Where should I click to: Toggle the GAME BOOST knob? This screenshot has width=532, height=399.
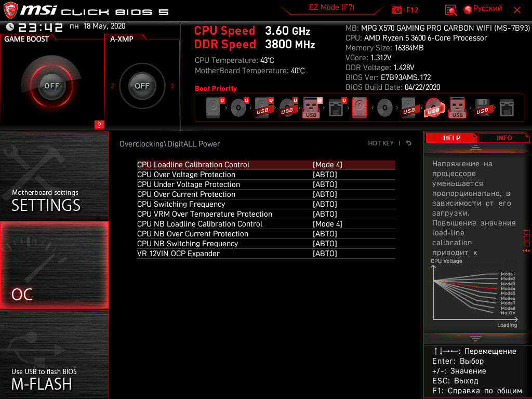coord(51,86)
